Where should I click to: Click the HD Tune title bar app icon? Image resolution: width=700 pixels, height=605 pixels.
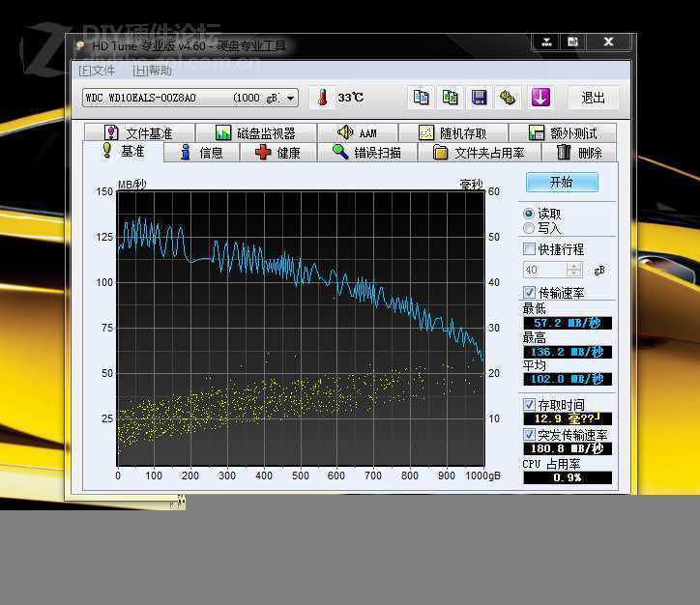80,45
